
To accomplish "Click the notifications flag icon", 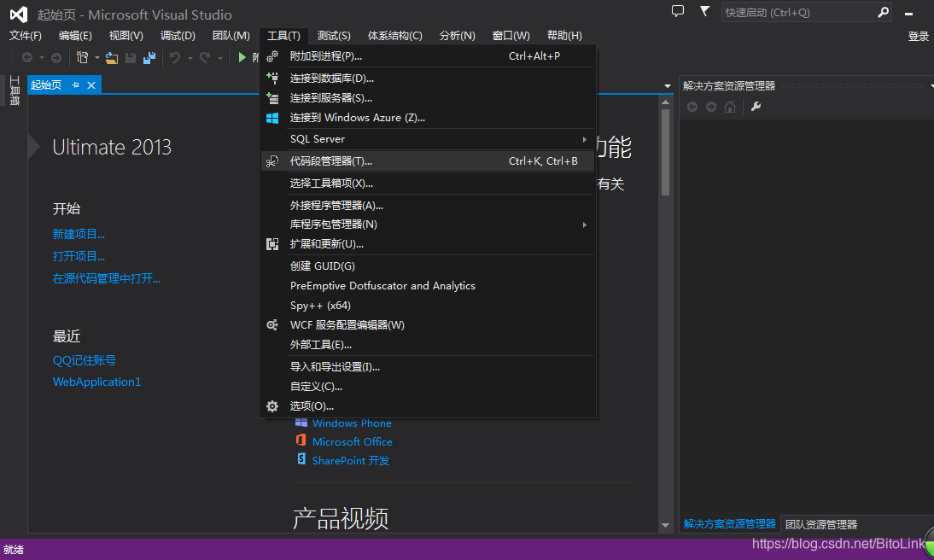I will click(704, 11).
